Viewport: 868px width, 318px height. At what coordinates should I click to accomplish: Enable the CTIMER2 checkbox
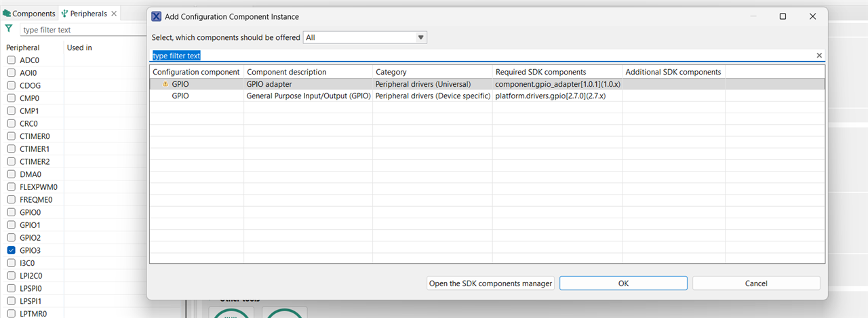[11, 161]
